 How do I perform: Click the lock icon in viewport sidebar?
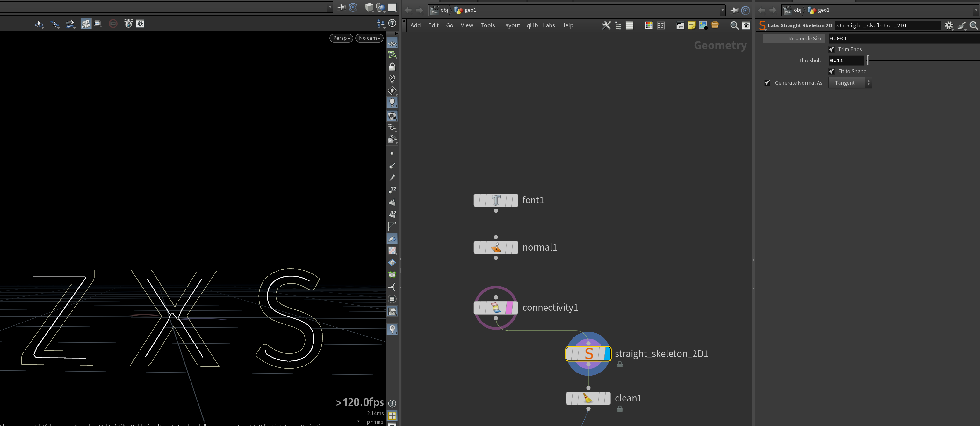(392, 67)
